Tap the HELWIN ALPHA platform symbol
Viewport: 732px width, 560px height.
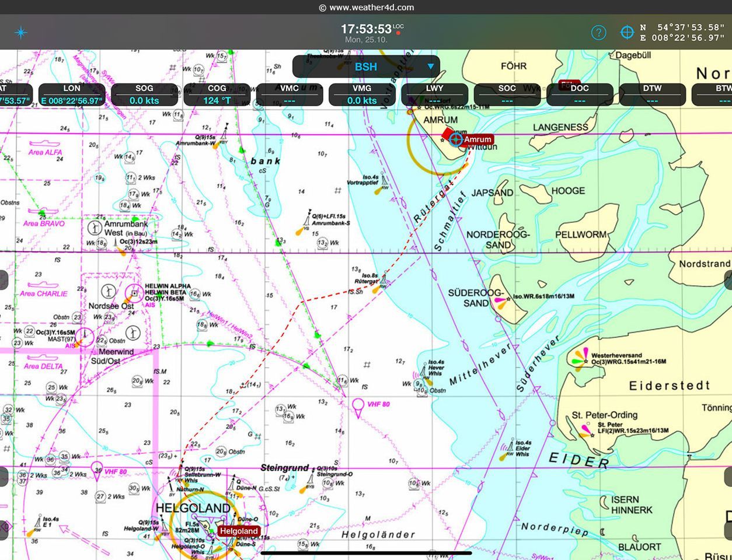[134, 293]
